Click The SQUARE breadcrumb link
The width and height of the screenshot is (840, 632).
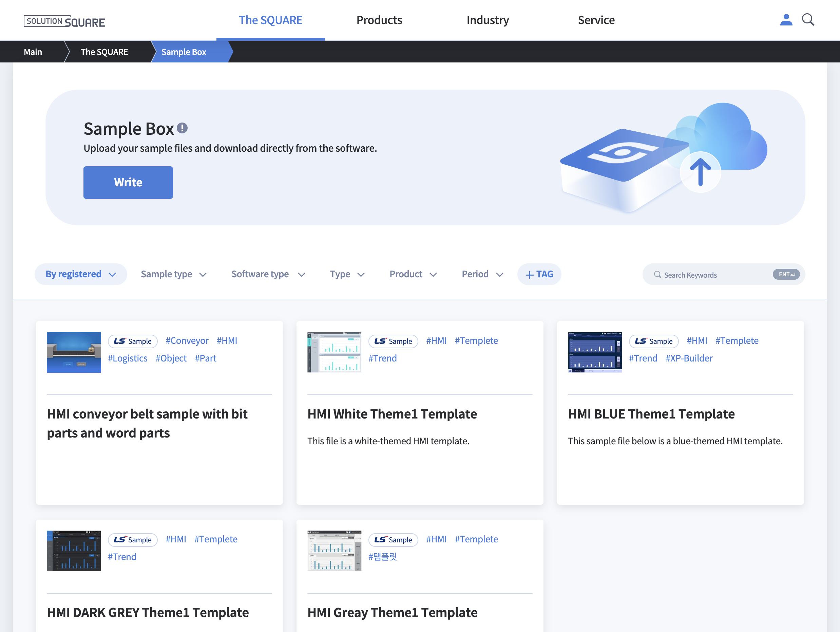click(104, 52)
